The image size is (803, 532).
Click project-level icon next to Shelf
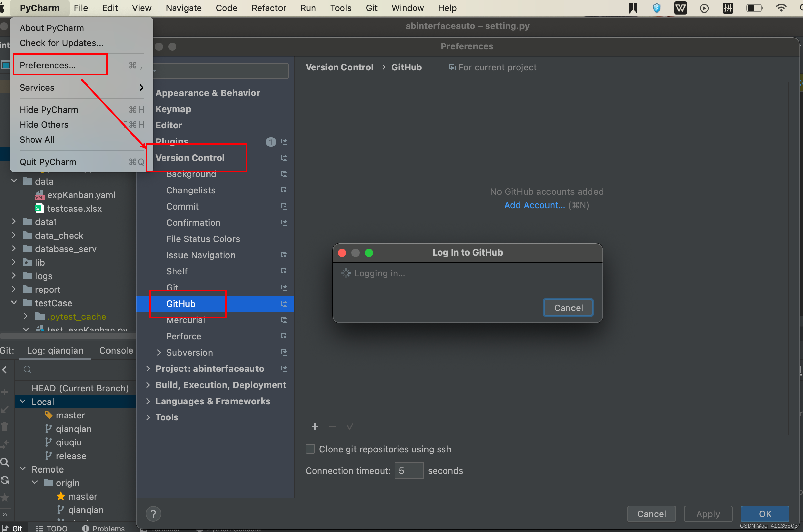coord(284,271)
